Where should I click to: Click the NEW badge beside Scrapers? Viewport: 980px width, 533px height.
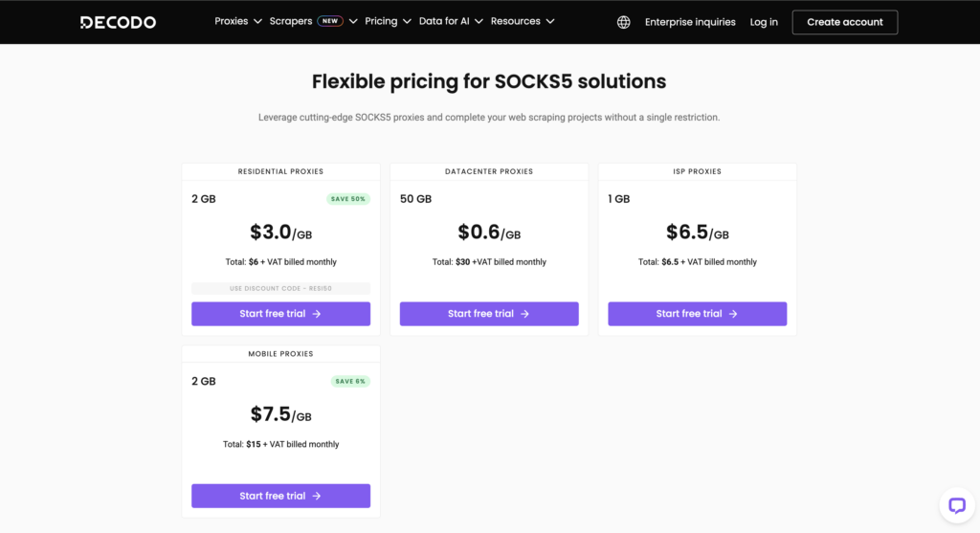click(330, 21)
